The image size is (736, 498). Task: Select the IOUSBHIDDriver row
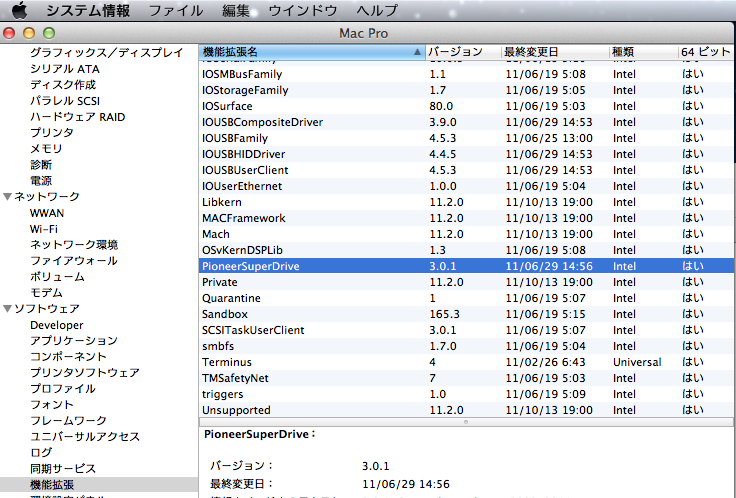click(x=466, y=154)
